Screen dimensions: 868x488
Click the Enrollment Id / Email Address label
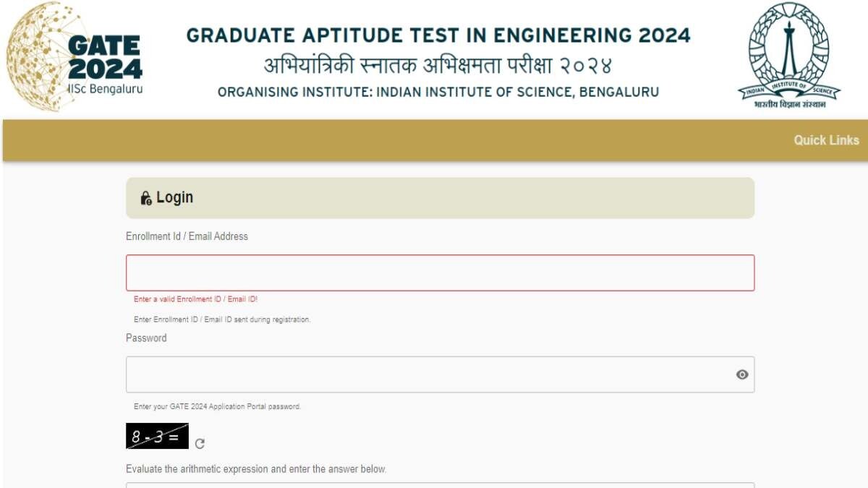187,236
